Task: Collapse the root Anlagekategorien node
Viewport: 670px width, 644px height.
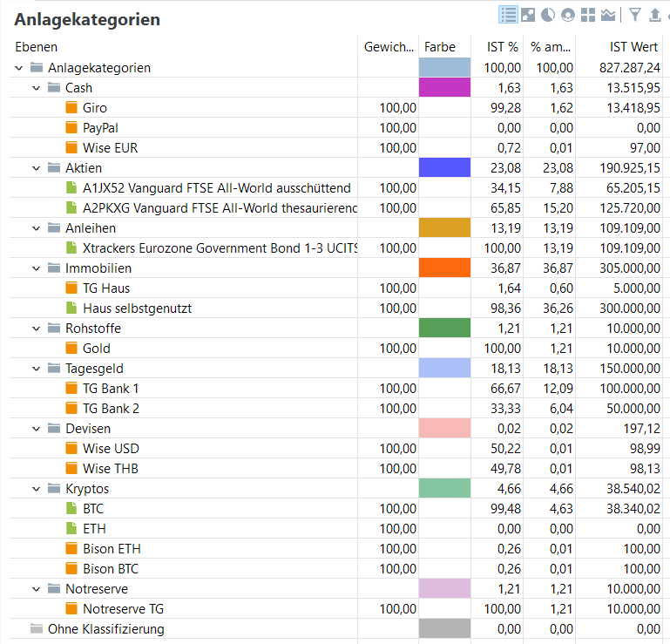Action: pos(19,68)
